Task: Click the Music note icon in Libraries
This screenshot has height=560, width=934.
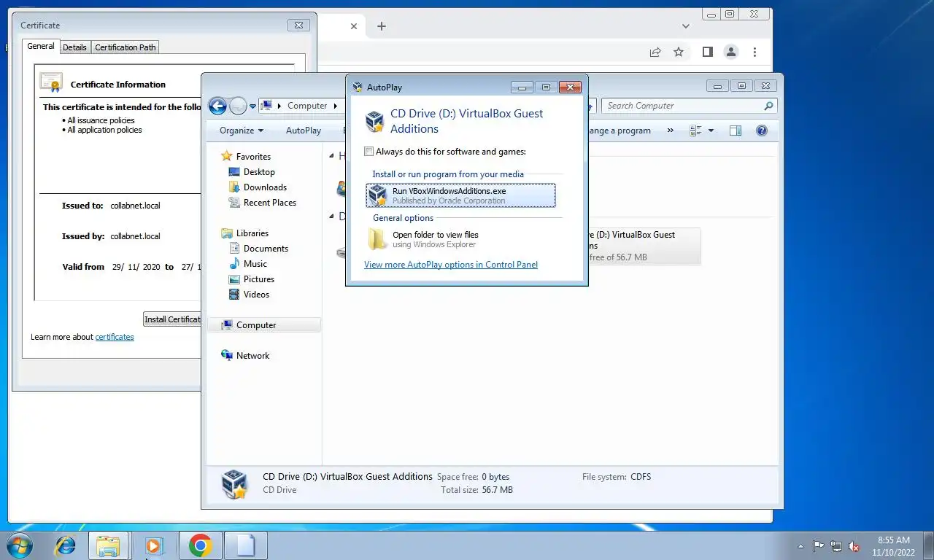Action: (x=234, y=264)
